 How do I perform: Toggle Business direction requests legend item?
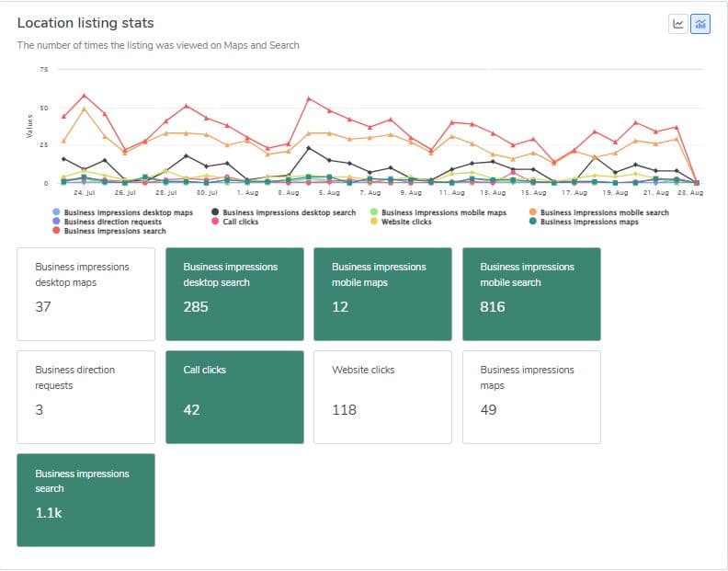point(108,222)
